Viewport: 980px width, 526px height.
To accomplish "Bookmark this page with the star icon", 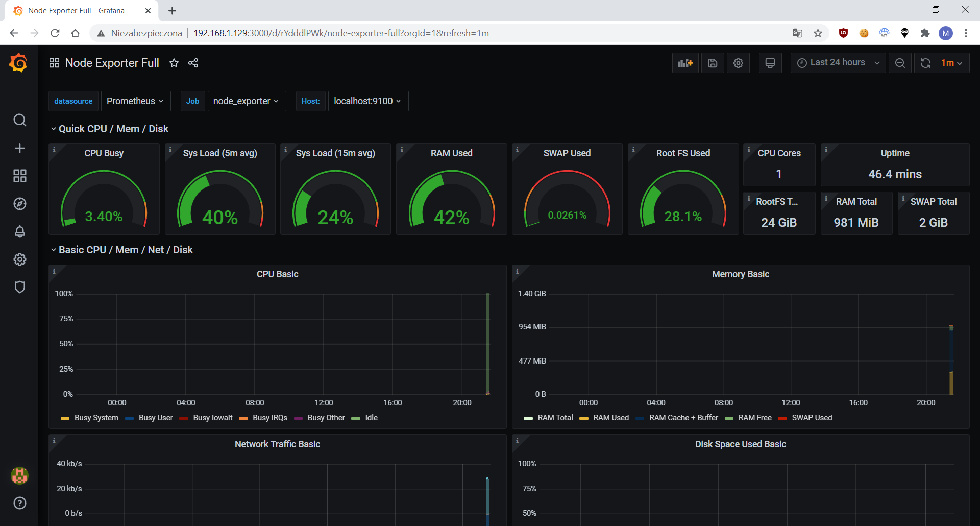I will click(818, 33).
